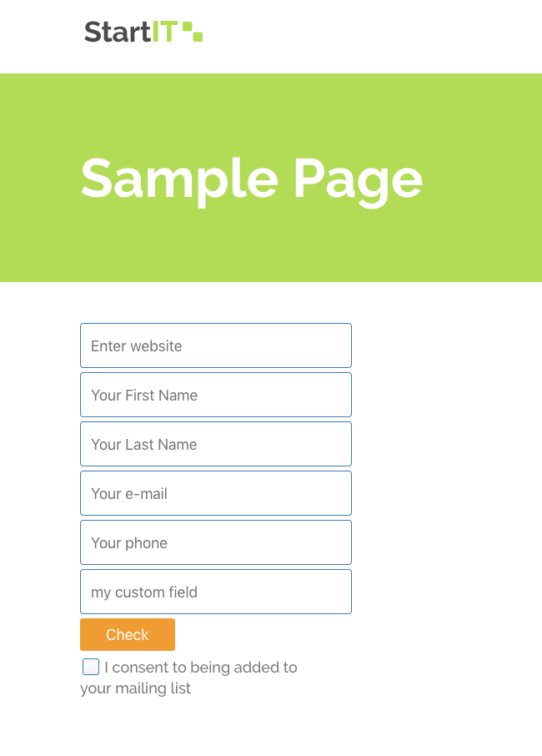
Task: Click the "I consent to being added to" label text
Action: point(201,668)
